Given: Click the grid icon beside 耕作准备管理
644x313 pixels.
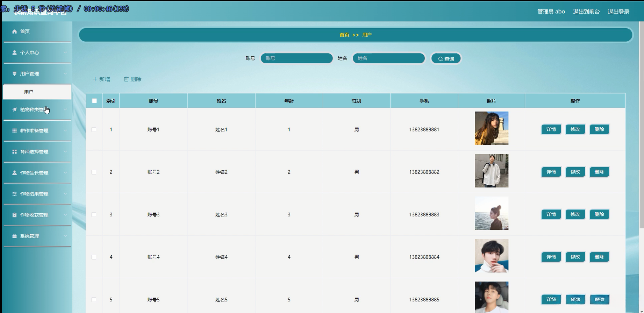Looking at the screenshot, I should tap(14, 130).
